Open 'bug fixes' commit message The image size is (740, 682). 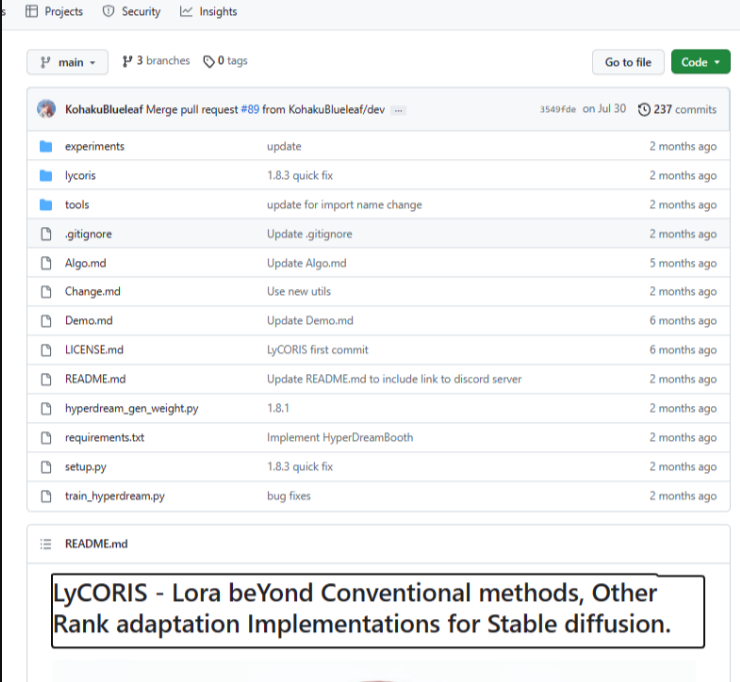point(289,497)
